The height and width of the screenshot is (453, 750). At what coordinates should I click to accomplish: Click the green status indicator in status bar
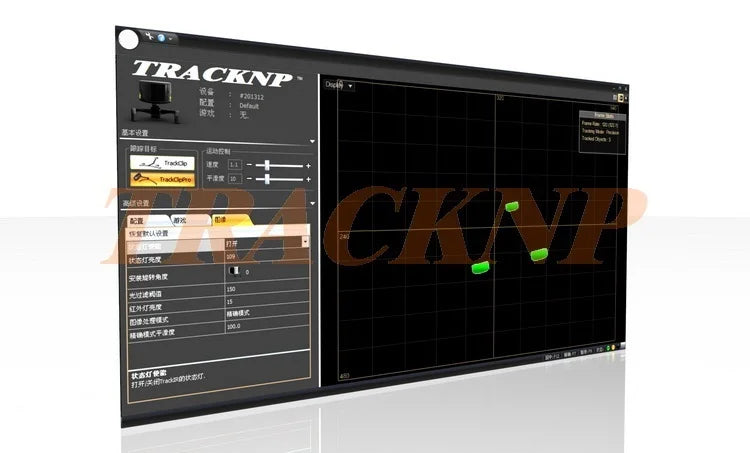coord(608,348)
